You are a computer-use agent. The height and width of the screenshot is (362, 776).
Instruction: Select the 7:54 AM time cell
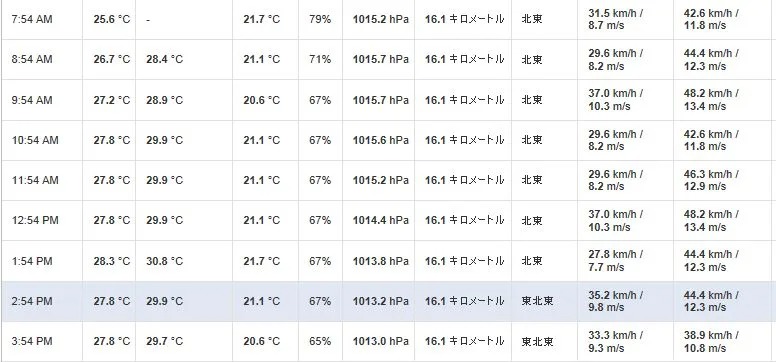pyautogui.click(x=32, y=19)
